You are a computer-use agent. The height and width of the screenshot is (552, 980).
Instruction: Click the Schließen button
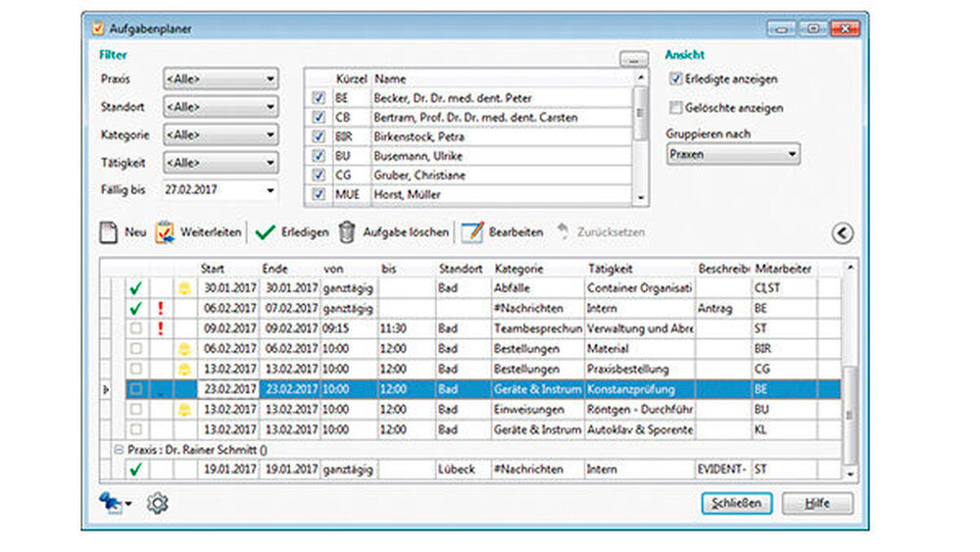[x=737, y=503]
